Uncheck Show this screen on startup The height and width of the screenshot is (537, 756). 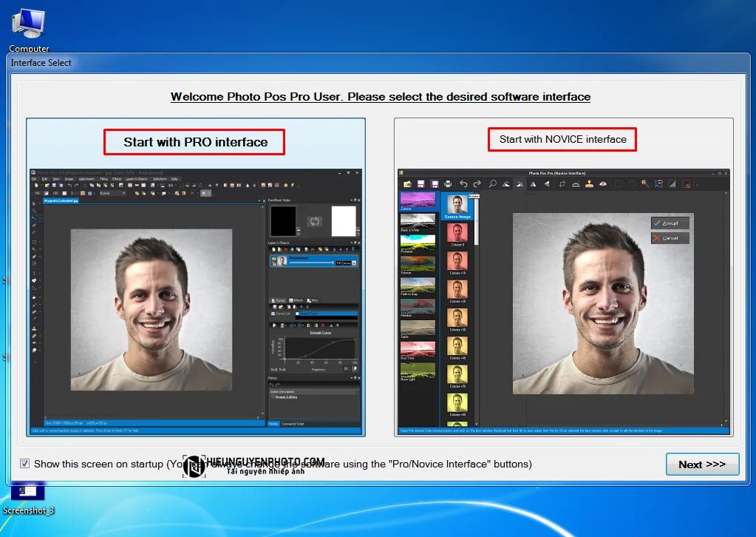tap(24, 463)
